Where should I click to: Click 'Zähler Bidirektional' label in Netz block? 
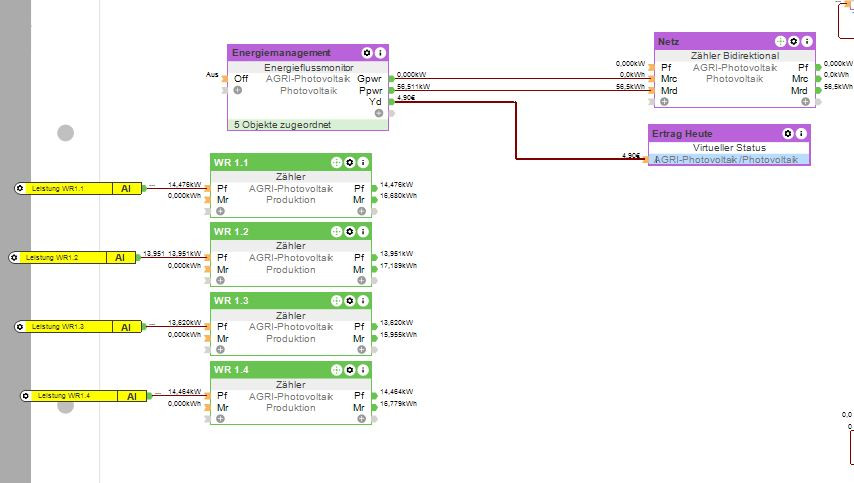point(735,56)
